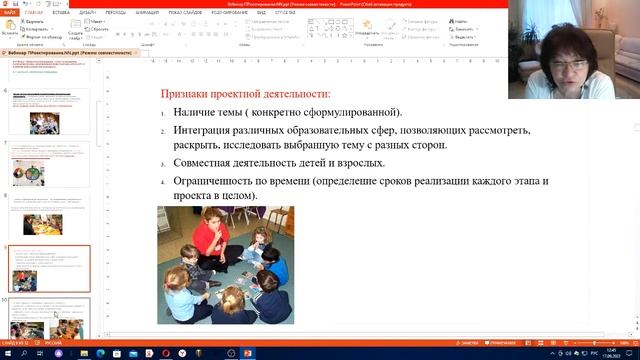Open Windows Start menu
Image resolution: width=640 pixels, height=360 pixels.
pos(7,353)
